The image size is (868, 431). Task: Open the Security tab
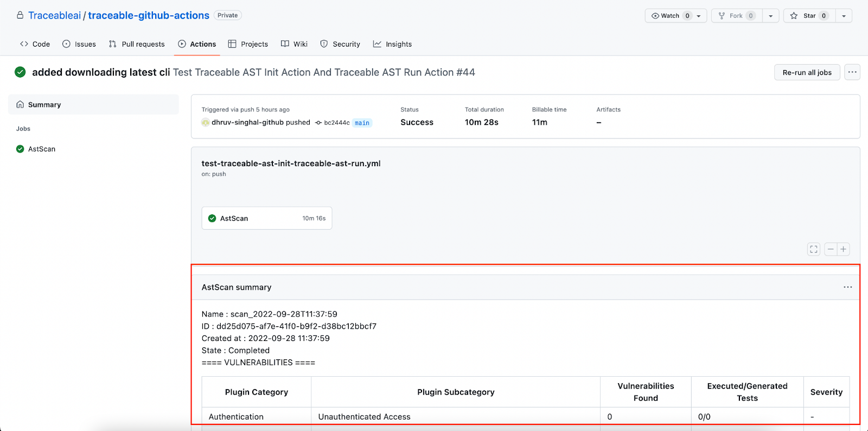340,44
